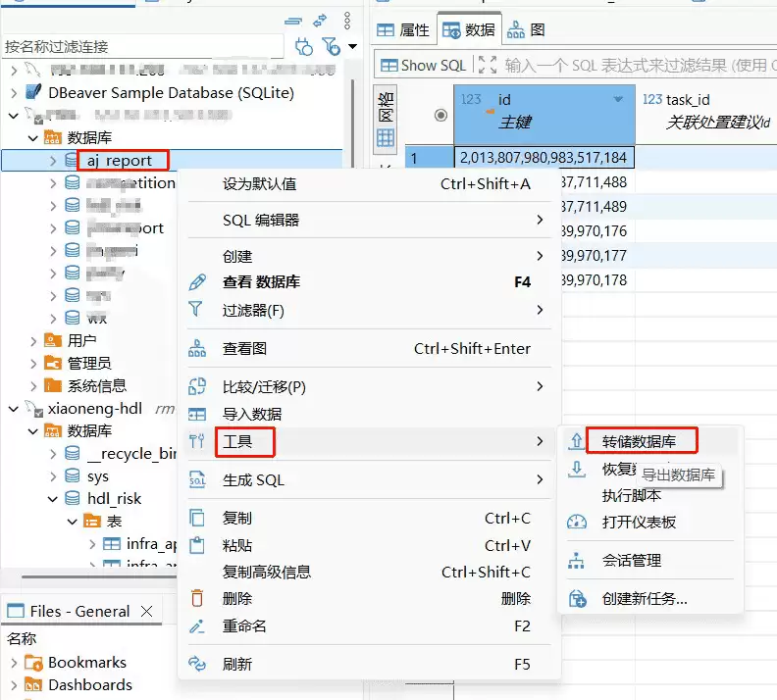The image size is (777, 700).
Task: Open the id column sort dropdown arrow
Action: coord(618,100)
